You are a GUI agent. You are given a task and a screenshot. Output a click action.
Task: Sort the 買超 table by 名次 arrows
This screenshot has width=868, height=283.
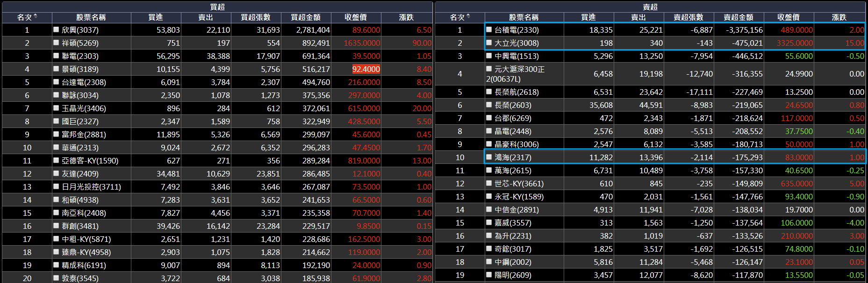point(36,17)
